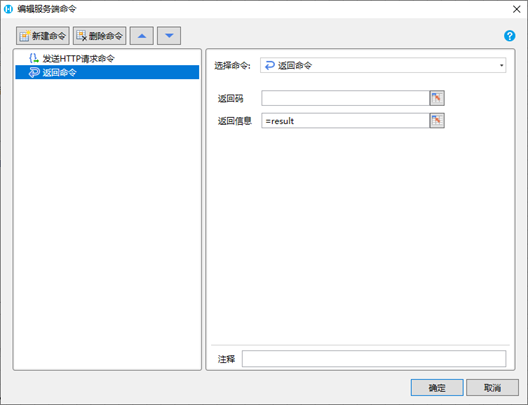Select the 发送HTTP请求命令 row in the command list
528x405 pixels.
pyautogui.click(x=107, y=59)
